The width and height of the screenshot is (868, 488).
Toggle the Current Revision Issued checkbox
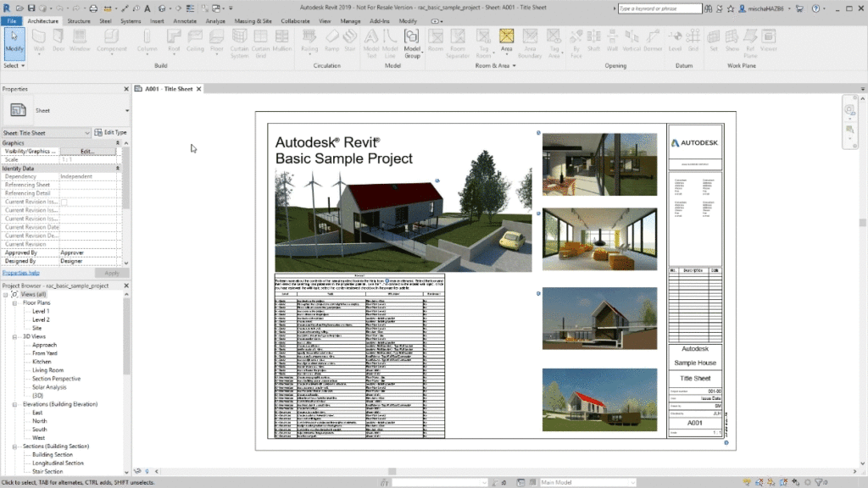pos(64,202)
